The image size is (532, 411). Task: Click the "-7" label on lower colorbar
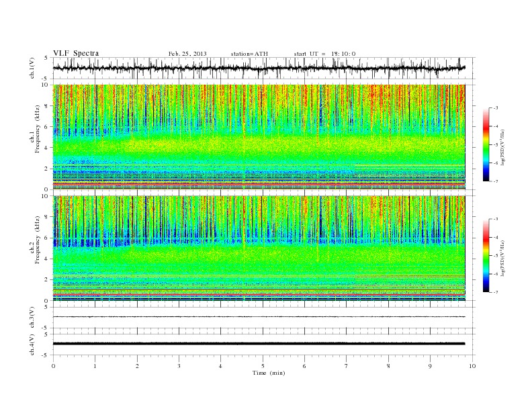coord(496,292)
